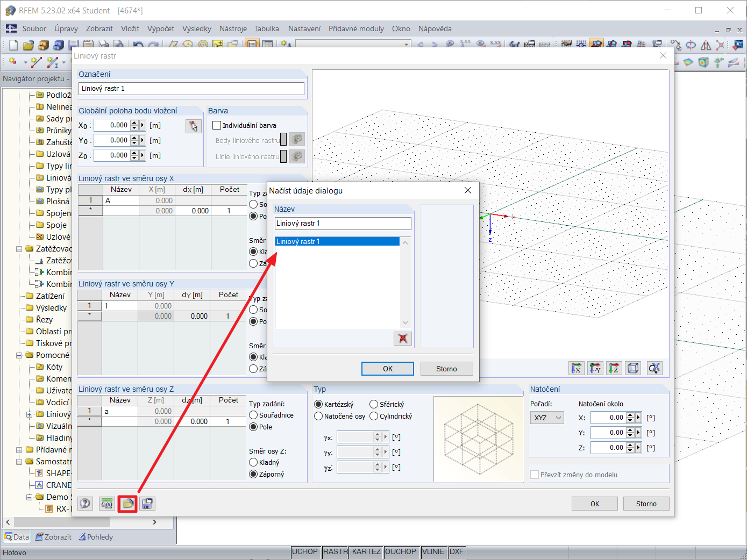
Task: Collapse the Demo node in navigator
Action: [30, 497]
